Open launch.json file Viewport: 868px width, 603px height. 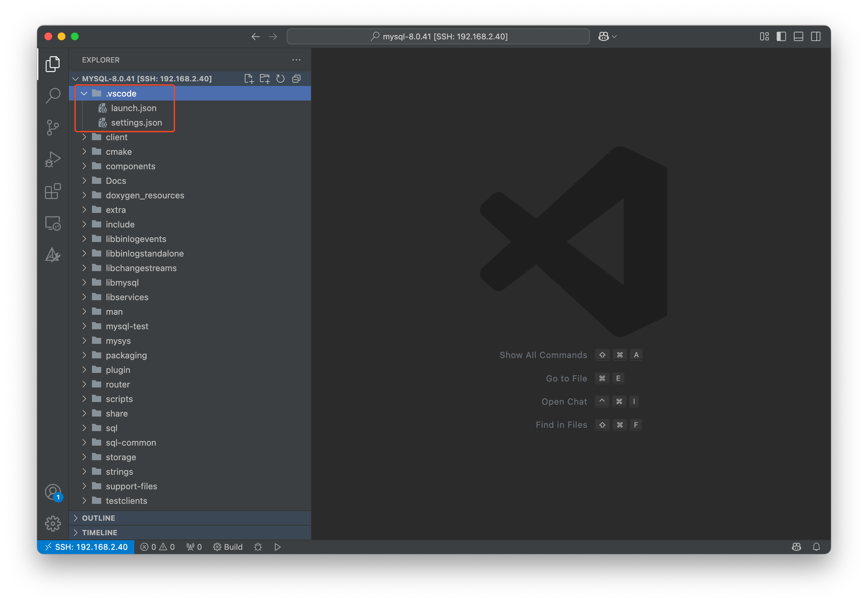tap(190, 108)
